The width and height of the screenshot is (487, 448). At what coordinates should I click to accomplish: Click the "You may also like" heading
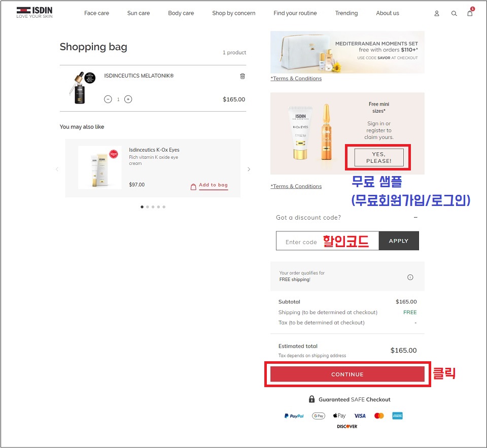82,127
